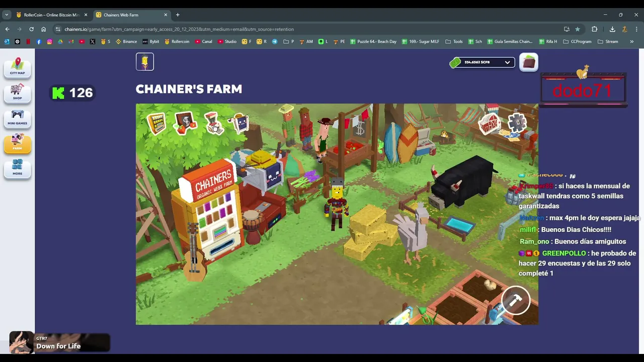
Task: Go back to the previous page
Action: tap(8, 29)
